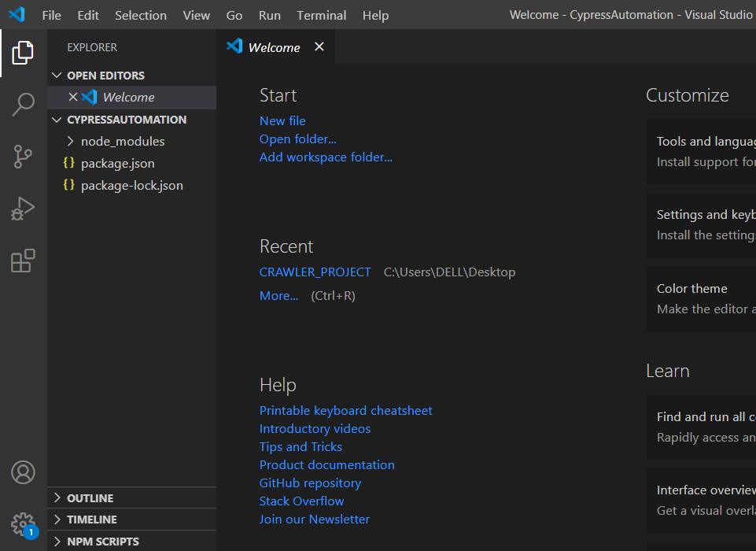756x551 pixels.
Task: Expand the Outline panel
Action: [57, 498]
